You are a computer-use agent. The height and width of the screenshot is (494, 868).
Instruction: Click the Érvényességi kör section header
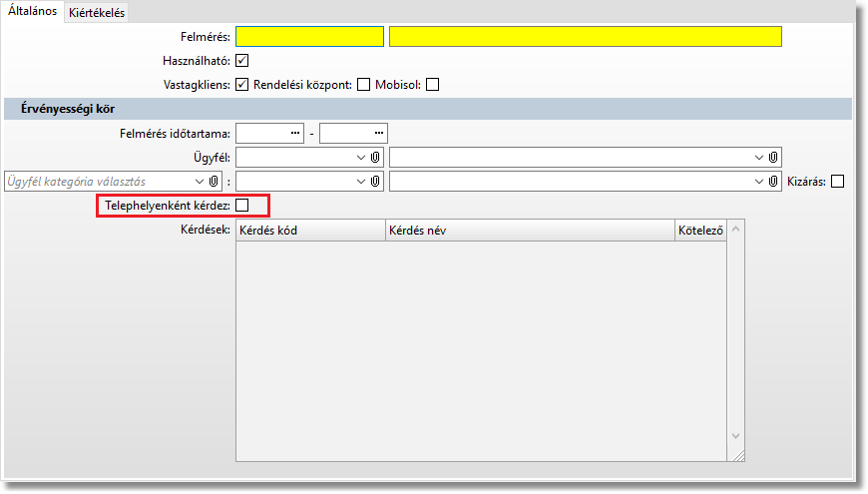(427, 109)
